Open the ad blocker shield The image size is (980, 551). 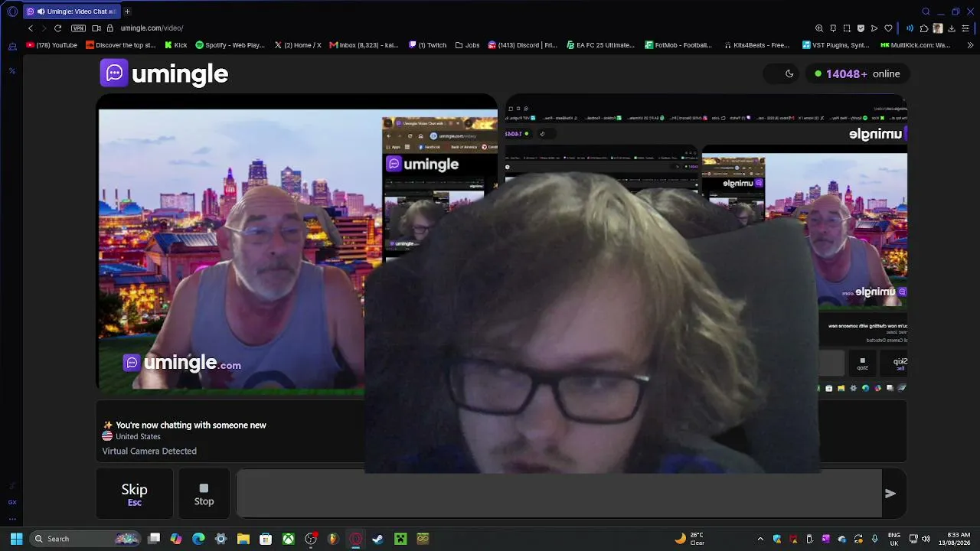pyautogui.click(x=861, y=28)
